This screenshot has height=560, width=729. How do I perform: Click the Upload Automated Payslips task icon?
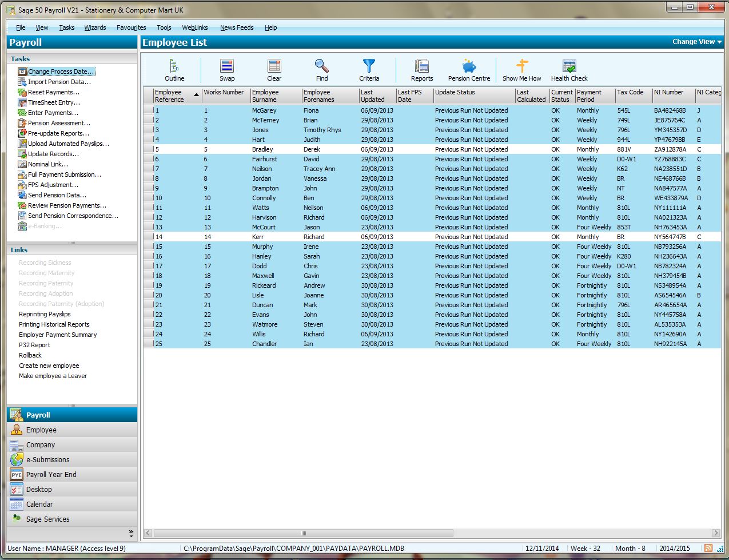click(22, 144)
